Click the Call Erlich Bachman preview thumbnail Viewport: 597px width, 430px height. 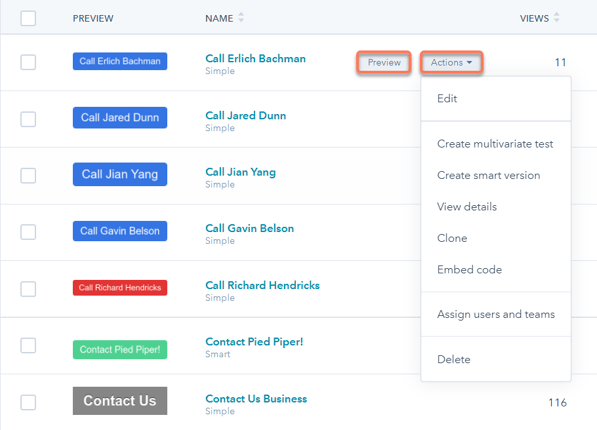tap(120, 61)
